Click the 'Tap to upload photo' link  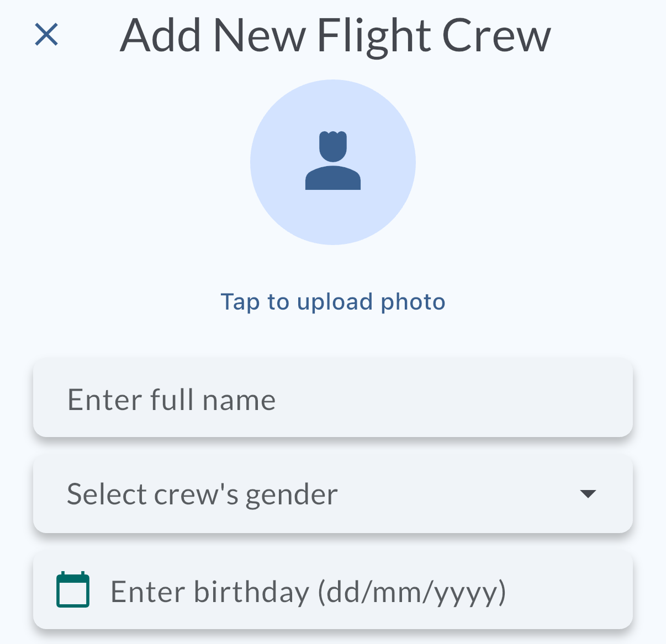point(333,302)
